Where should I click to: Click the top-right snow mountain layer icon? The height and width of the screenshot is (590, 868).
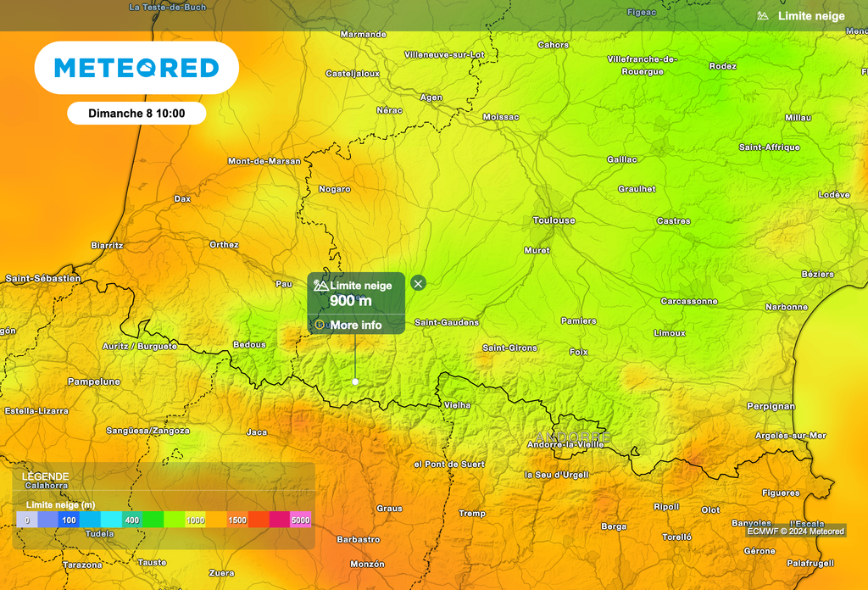764,16
